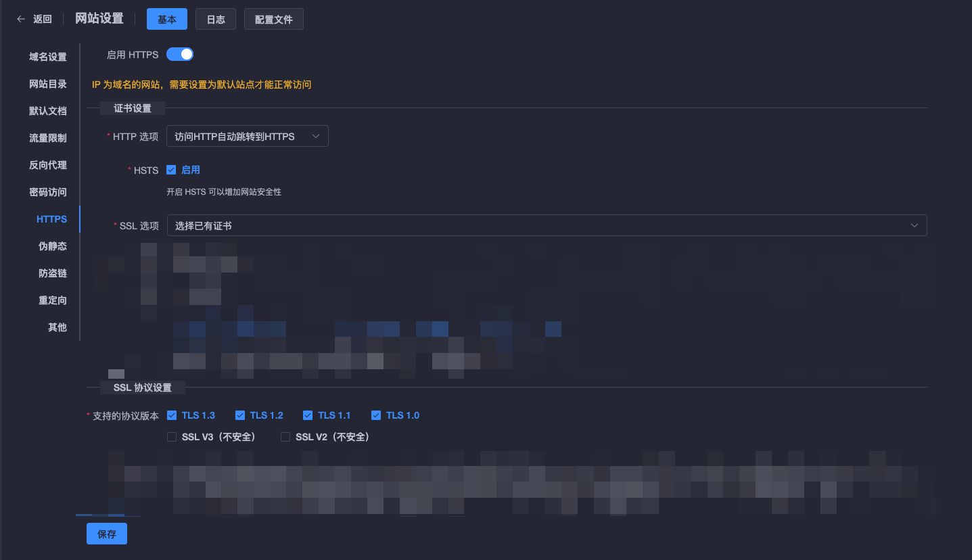The width and height of the screenshot is (972, 560).
Task: Check the SSL V2 (不安全) option
Action: click(x=285, y=437)
